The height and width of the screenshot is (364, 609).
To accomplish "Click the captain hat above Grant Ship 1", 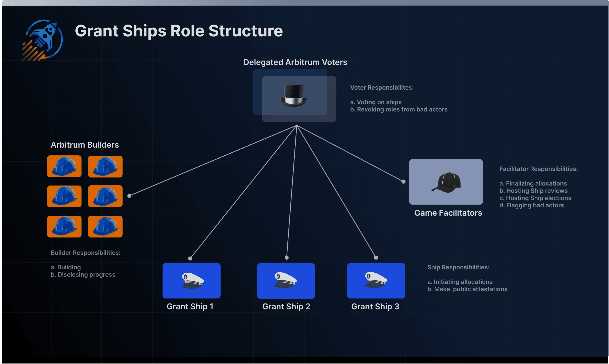I will (x=193, y=281).
